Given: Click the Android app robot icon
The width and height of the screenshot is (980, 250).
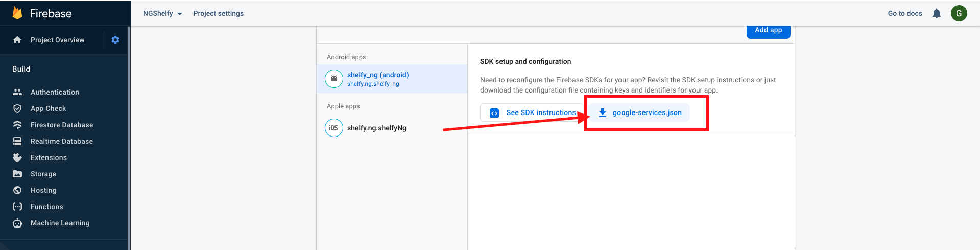Looking at the screenshot, I should coord(334,79).
